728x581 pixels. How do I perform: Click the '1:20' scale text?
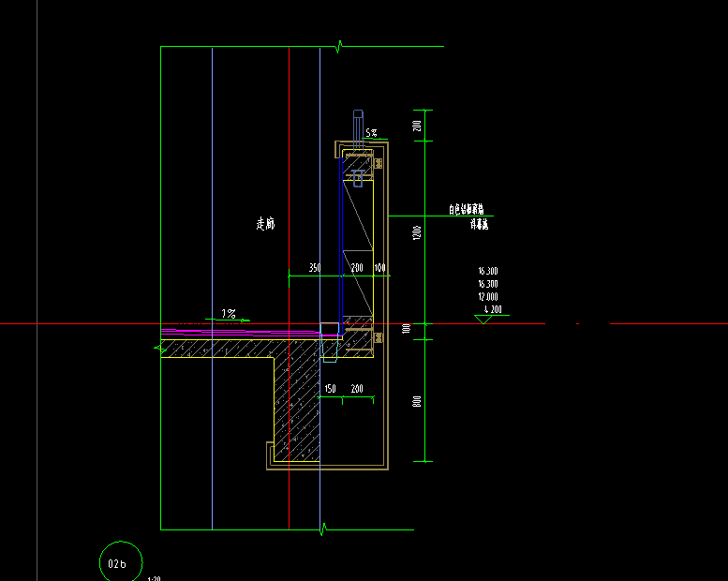click(x=155, y=579)
